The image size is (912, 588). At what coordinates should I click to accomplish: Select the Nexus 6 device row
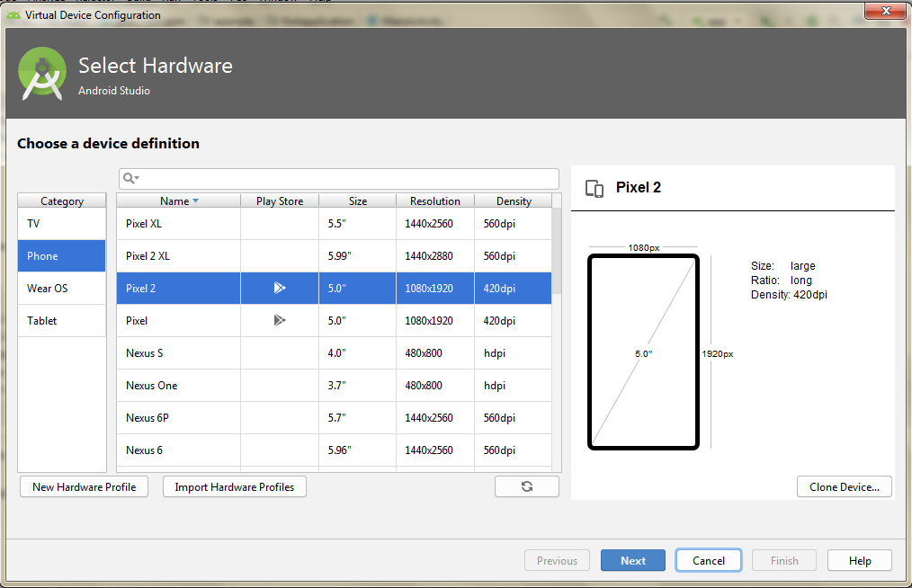334,450
